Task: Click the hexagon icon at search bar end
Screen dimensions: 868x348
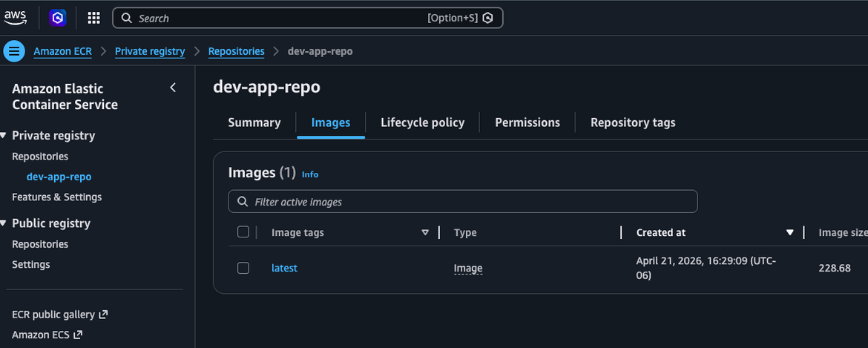Action: tap(487, 18)
